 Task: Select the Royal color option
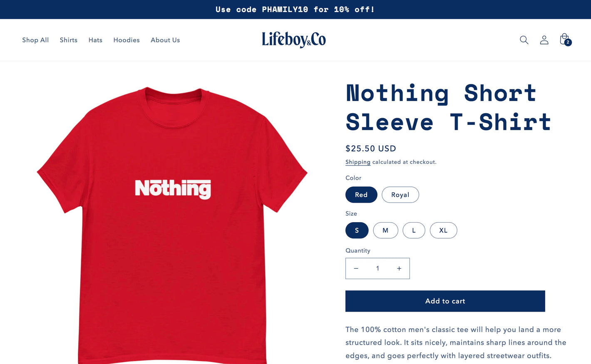pyautogui.click(x=400, y=195)
